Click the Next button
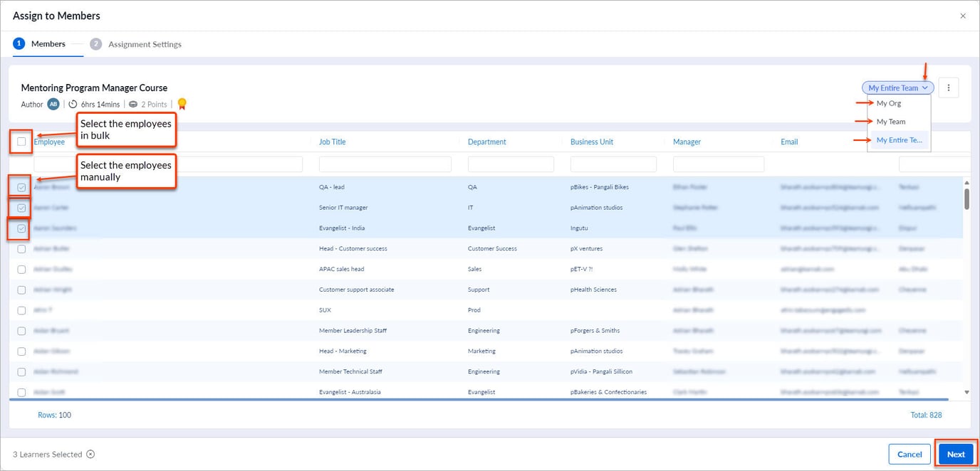The width and height of the screenshot is (980, 471). point(956,455)
